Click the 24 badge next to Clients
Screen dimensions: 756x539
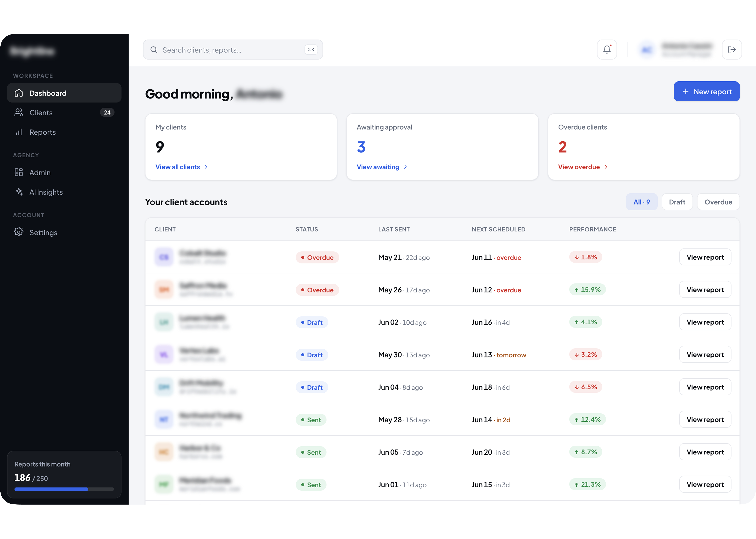click(107, 112)
